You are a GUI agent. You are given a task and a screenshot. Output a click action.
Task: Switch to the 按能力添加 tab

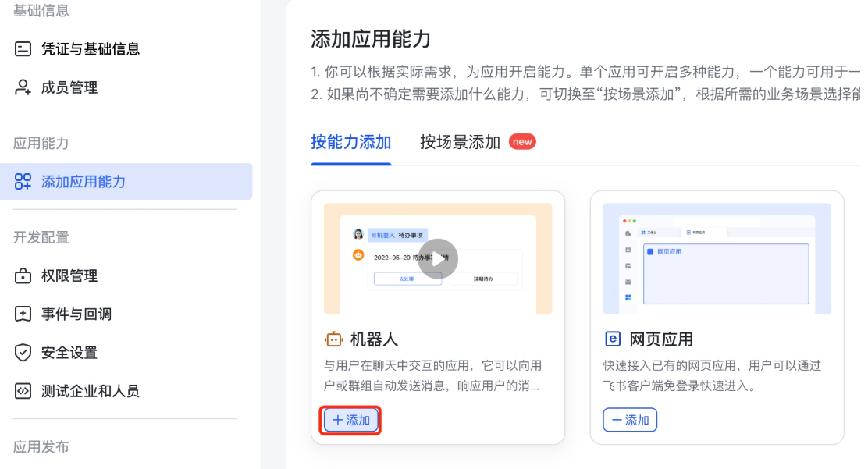351,142
